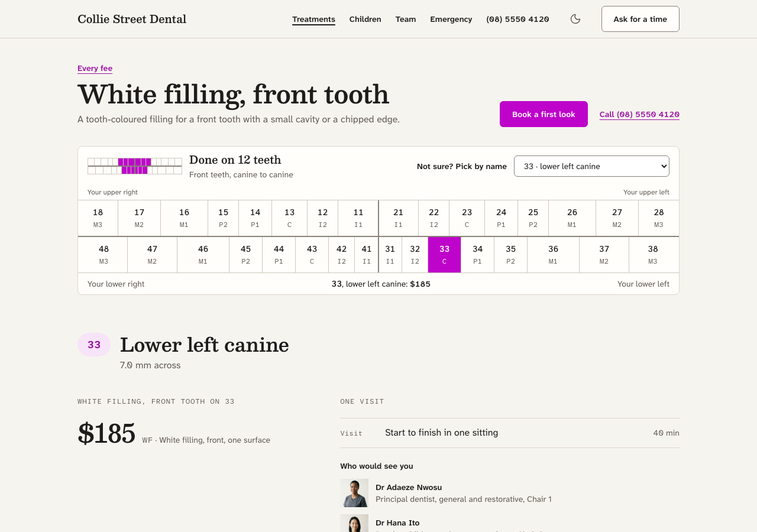
Task: Click the name Dr Adaeze Nwosu
Action: point(409,488)
